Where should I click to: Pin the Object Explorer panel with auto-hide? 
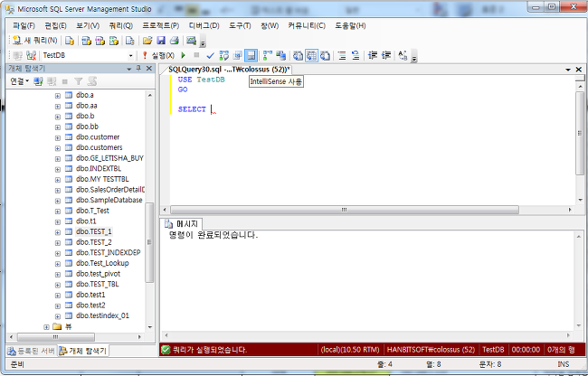click(x=138, y=69)
